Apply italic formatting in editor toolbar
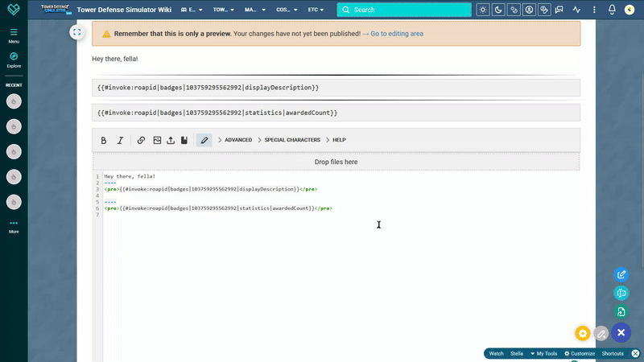Image resolution: width=644 pixels, height=362 pixels. [x=120, y=140]
